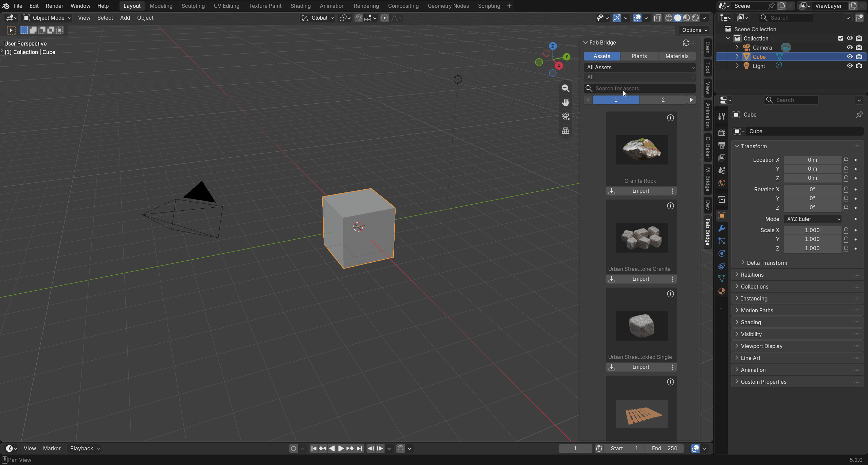The height and width of the screenshot is (465, 868).
Task: Open more options for Granite Rock import
Action: pos(672,191)
